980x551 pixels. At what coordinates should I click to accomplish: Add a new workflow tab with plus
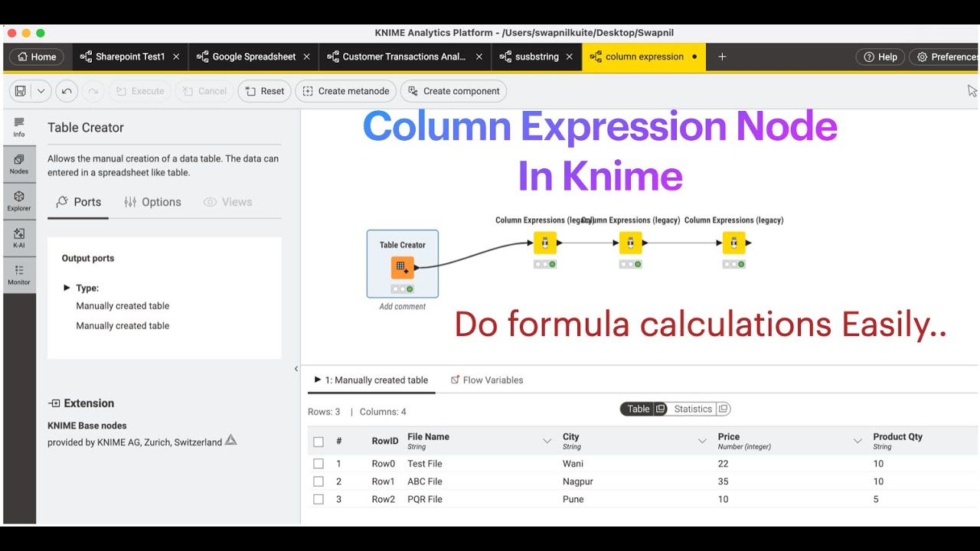pos(722,57)
